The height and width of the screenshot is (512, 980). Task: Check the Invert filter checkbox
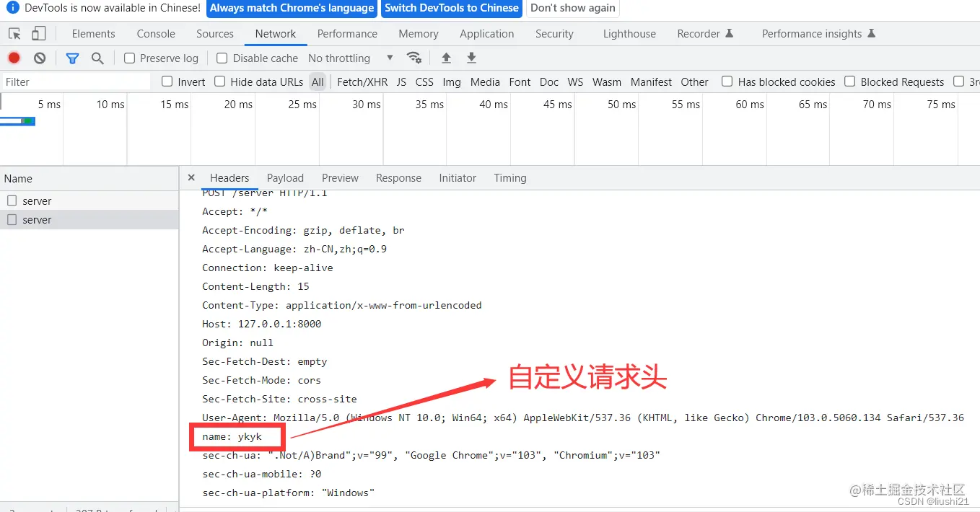point(167,81)
